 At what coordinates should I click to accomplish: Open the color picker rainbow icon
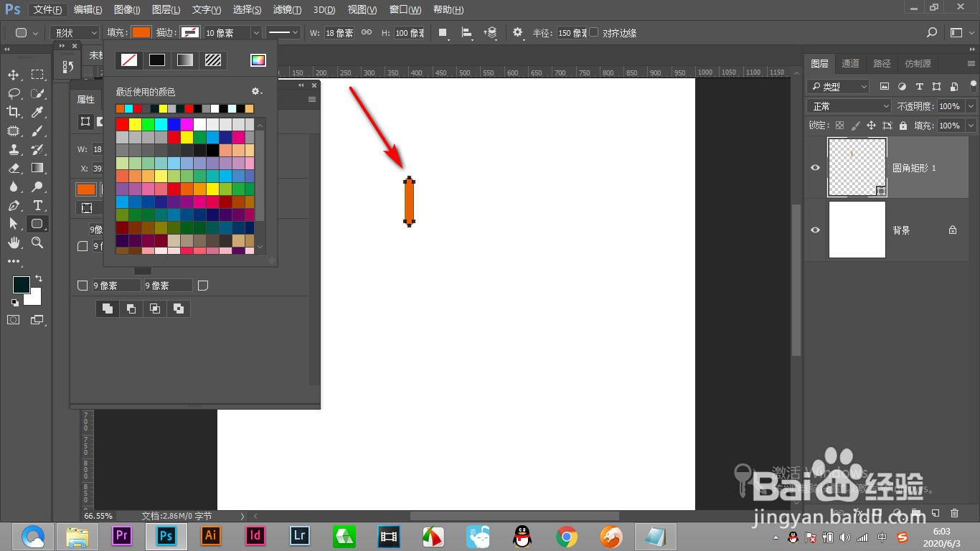point(258,60)
